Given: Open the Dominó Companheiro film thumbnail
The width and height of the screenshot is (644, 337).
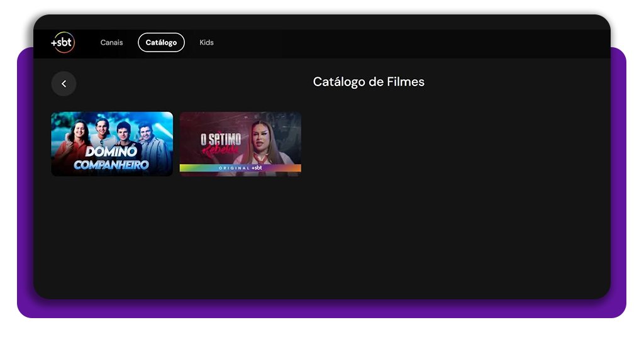Looking at the screenshot, I should [x=112, y=144].
